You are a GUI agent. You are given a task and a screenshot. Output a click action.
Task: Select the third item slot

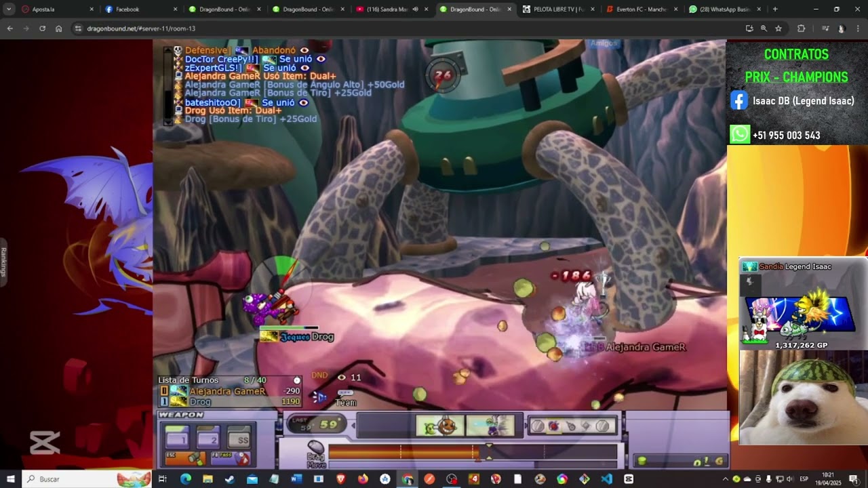point(570,426)
